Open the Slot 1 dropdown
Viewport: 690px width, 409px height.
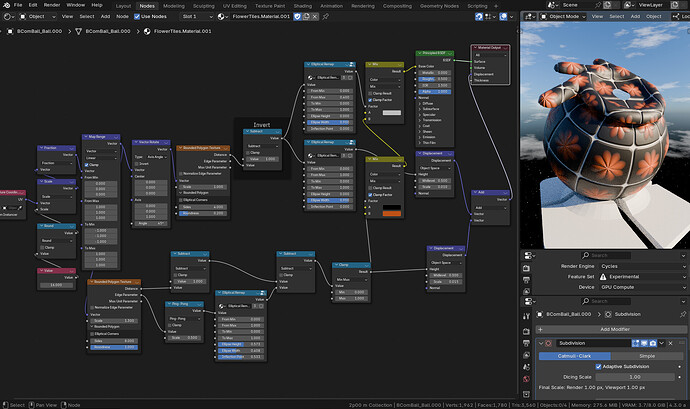tap(197, 16)
